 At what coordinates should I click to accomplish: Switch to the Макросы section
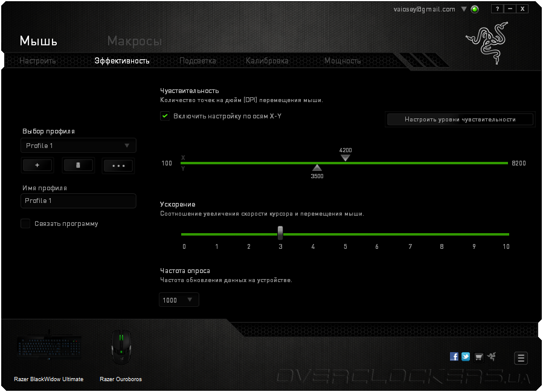(x=135, y=41)
